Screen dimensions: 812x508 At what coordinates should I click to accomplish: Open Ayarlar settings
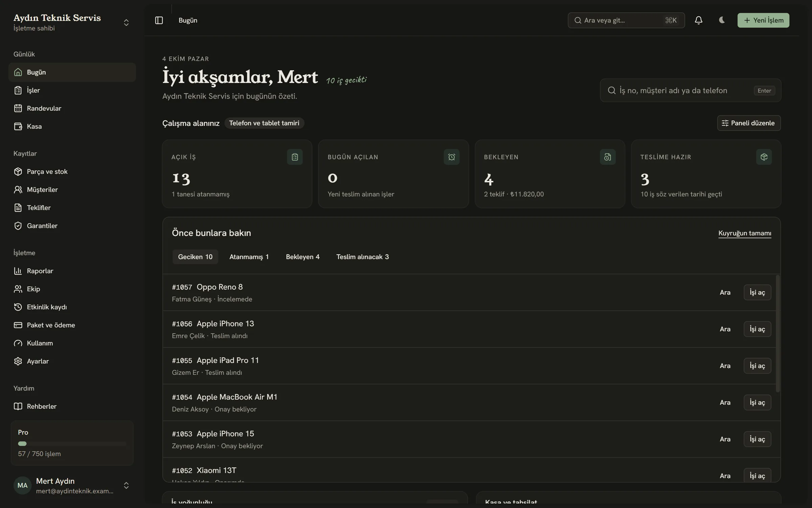[72, 361]
